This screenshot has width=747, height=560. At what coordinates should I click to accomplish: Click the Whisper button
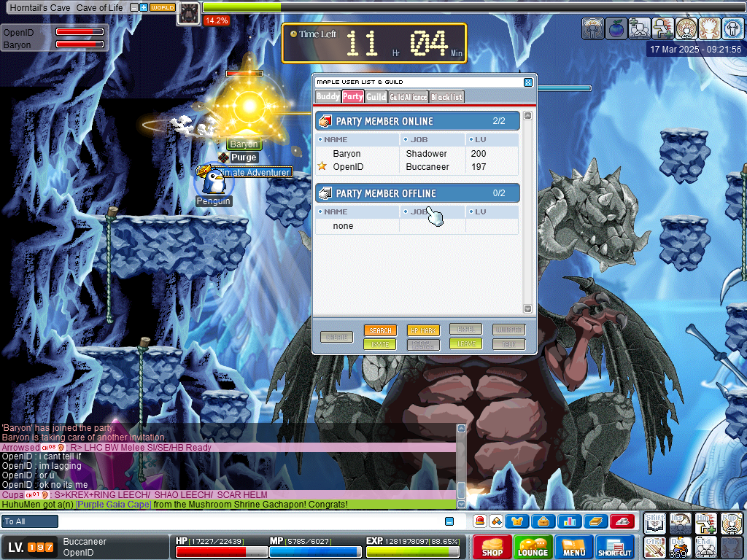point(508,330)
